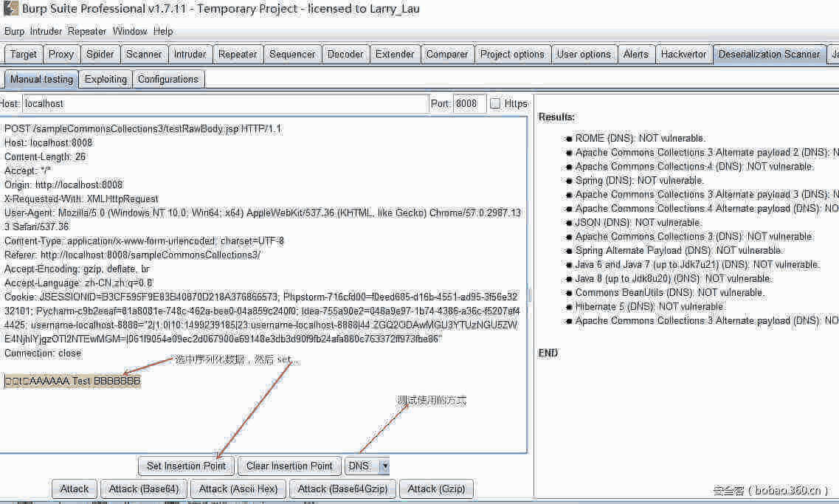Open the Target tab
The width and height of the screenshot is (839, 504).
[24, 54]
